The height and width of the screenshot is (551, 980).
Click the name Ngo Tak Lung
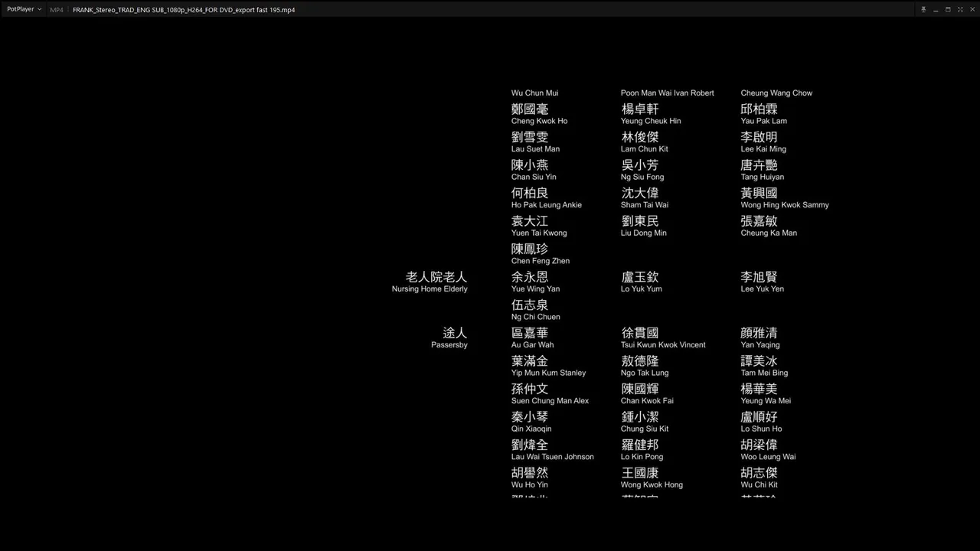click(x=645, y=373)
